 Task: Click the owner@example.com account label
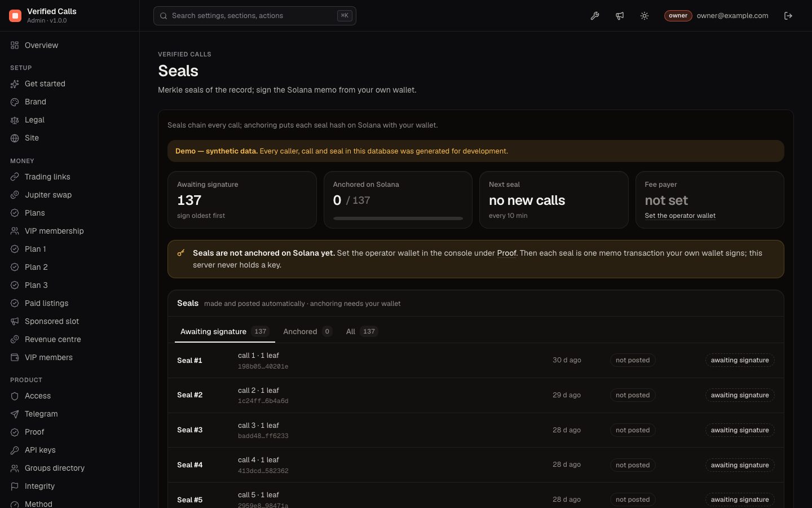click(x=732, y=16)
